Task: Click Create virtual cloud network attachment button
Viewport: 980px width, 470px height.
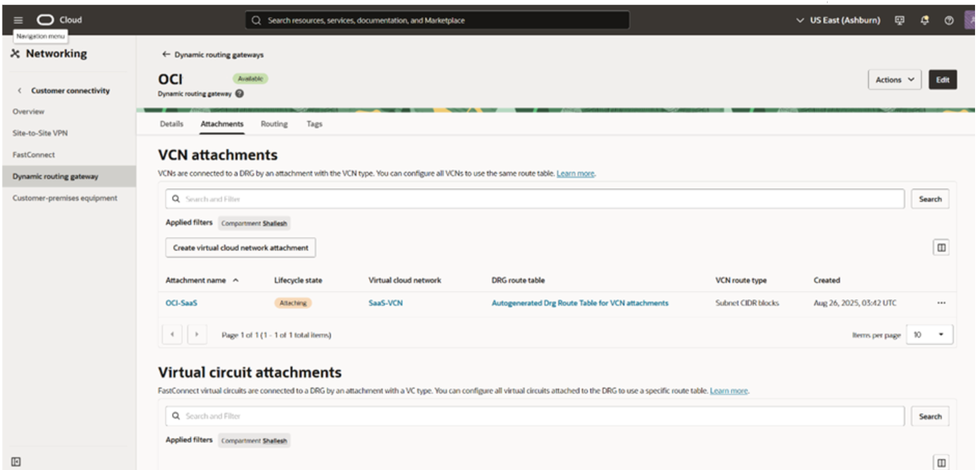Action: click(240, 248)
